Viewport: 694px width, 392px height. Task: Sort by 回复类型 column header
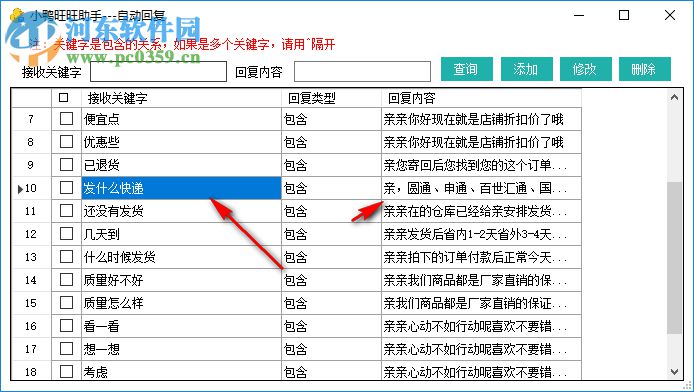332,98
